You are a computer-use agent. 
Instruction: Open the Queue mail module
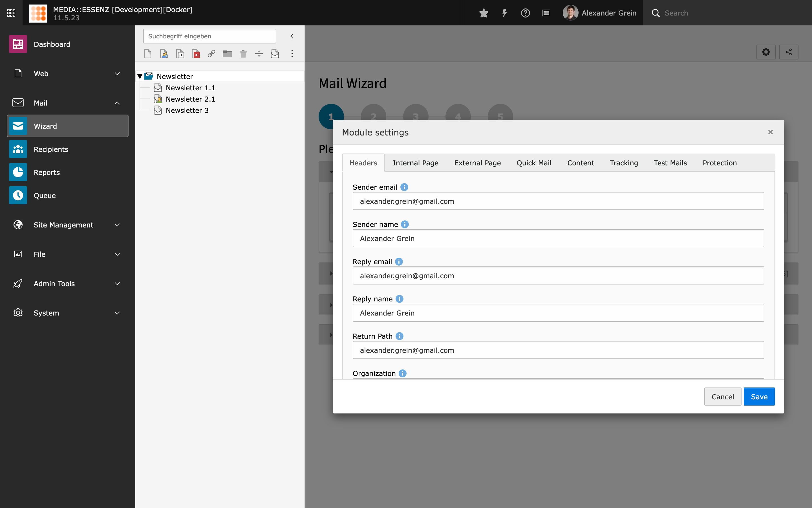coord(67,196)
